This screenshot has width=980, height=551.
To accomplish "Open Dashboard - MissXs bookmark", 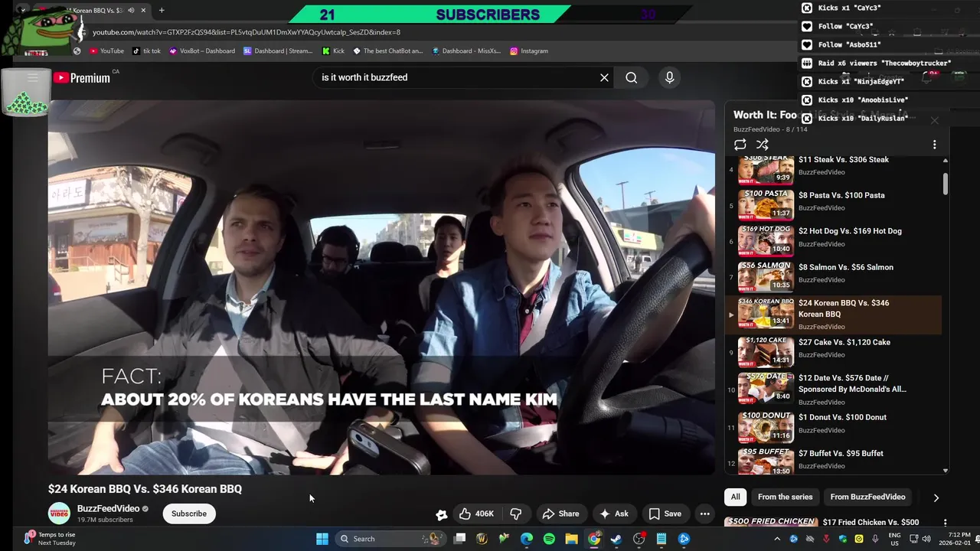I will click(466, 51).
